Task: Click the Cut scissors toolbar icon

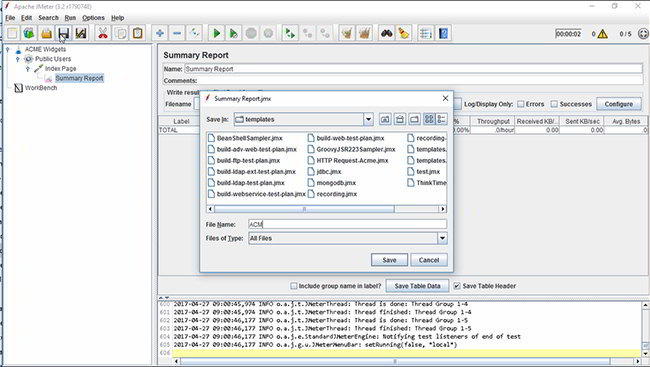Action: [103, 33]
